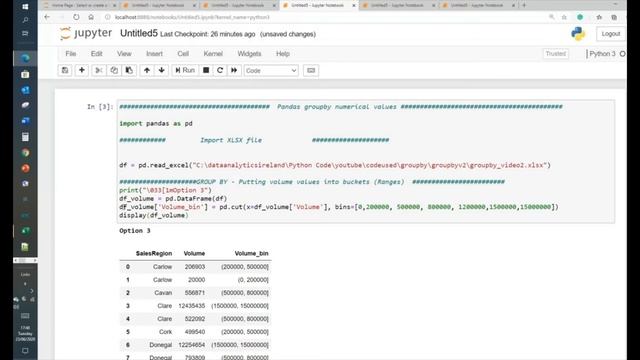Add this page to favorites with star
Screen dimensions: 640x360
[x=564, y=17]
